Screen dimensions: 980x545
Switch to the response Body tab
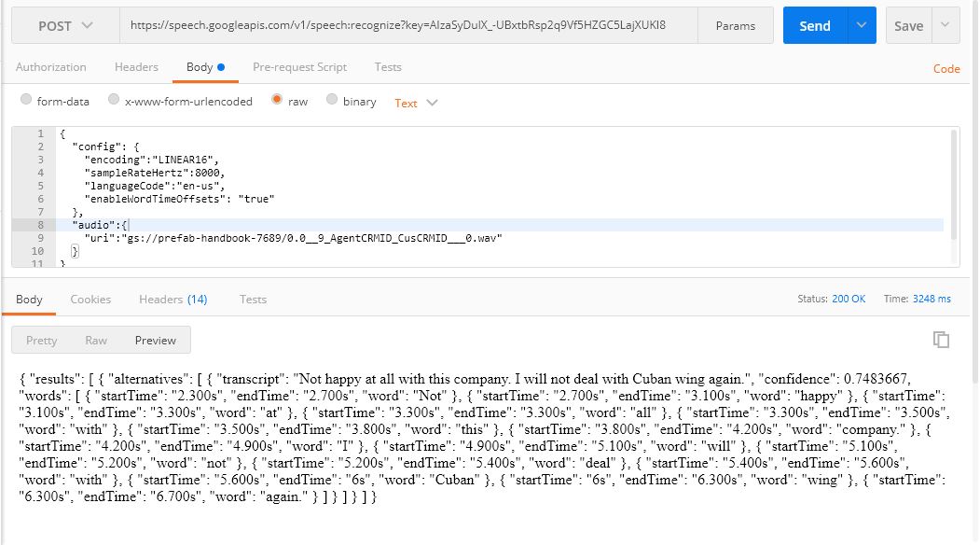(x=29, y=299)
